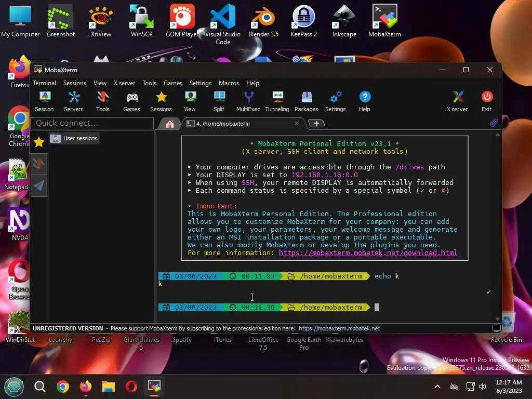Image resolution: width=532 pixels, height=399 pixels.
Task: Click the paperclip attachment icon
Action: (494, 123)
